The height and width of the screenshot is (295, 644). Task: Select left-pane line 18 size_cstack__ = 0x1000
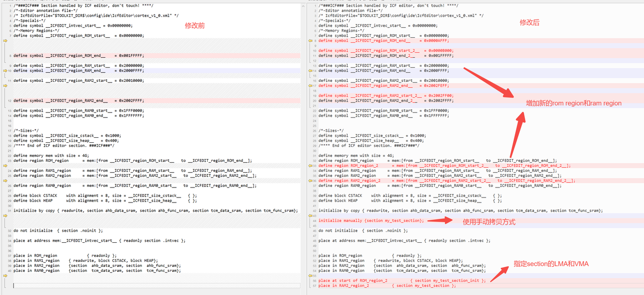coord(67,136)
